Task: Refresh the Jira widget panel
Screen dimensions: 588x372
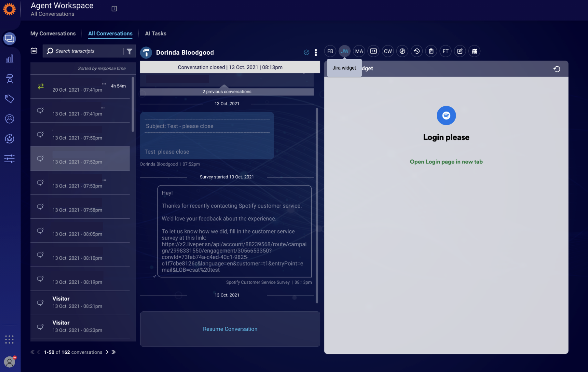Action: [556, 69]
